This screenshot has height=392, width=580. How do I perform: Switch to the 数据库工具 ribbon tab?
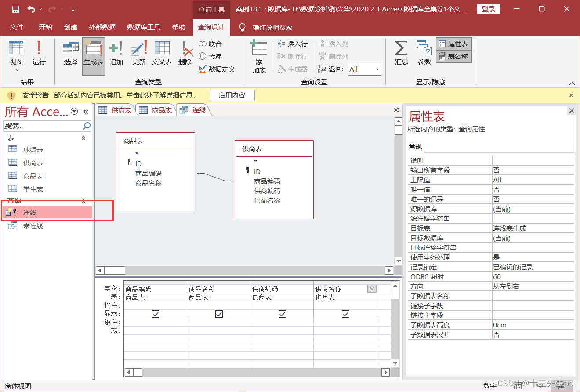144,27
